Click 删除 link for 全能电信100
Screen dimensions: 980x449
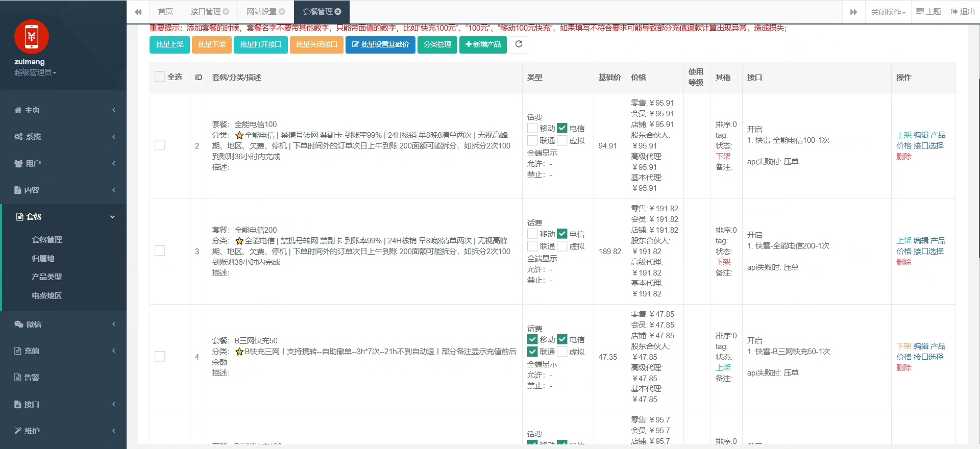904,156
